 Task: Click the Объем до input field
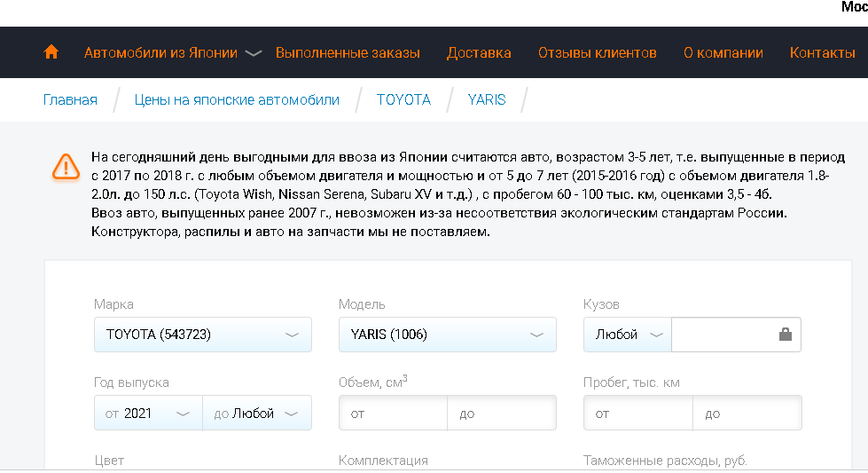[x=502, y=414]
